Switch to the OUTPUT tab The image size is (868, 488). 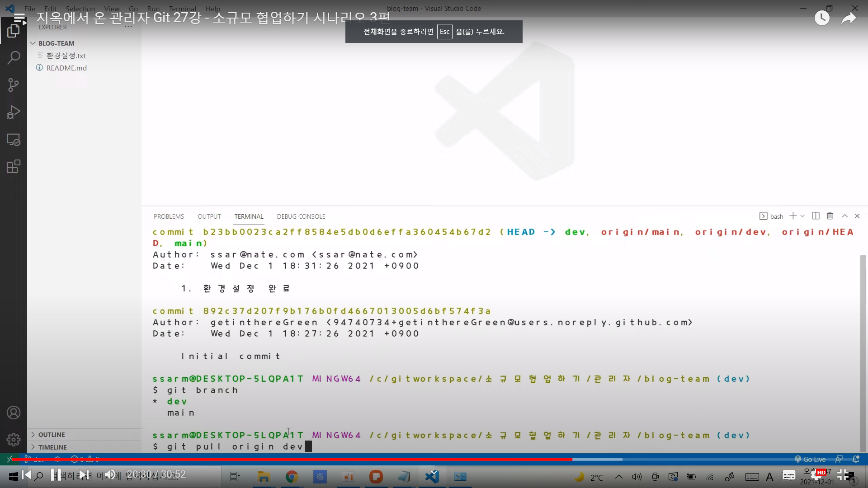[209, 216]
